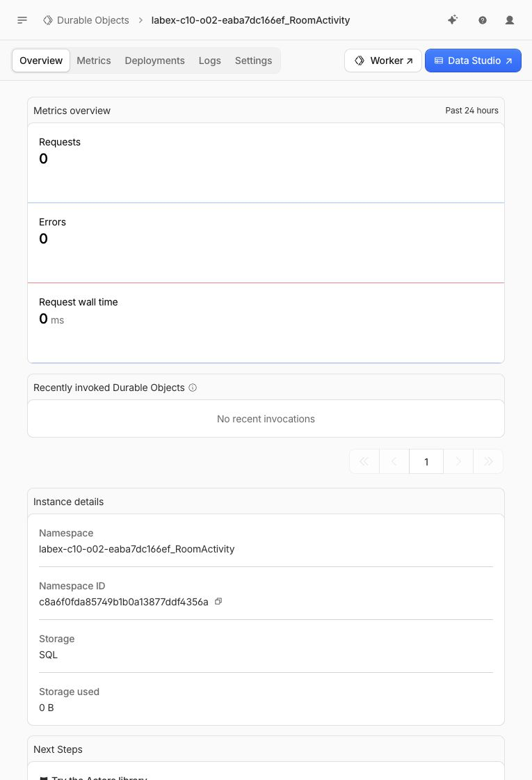Click the Errors metric panel
Image resolution: width=532 pixels, height=780 pixels.
[x=266, y=244]
